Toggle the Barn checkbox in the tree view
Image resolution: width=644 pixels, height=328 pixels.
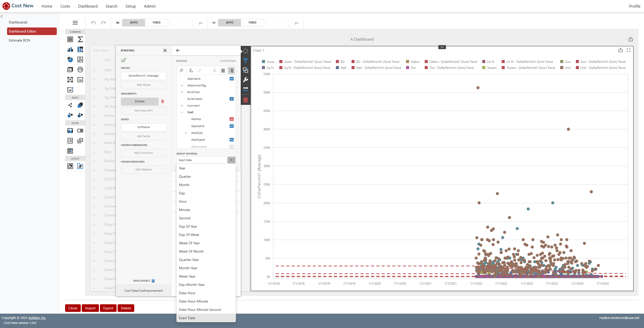pyautogui.click(x=99, y=152)
